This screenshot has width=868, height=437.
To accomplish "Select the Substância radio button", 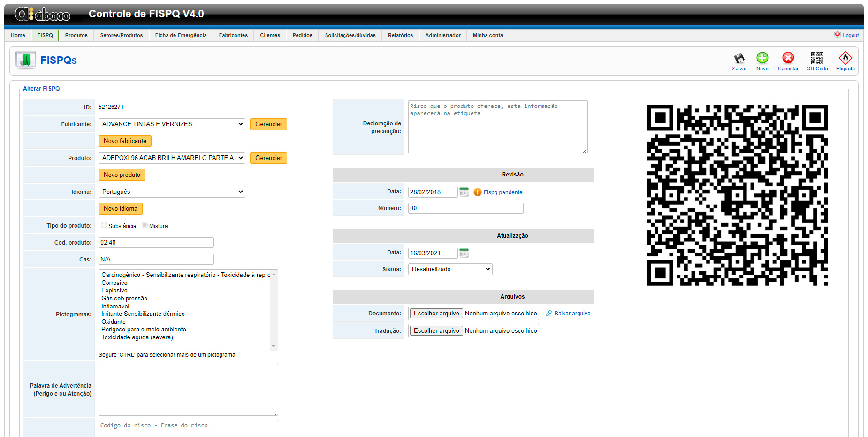I will click(104, 225).
